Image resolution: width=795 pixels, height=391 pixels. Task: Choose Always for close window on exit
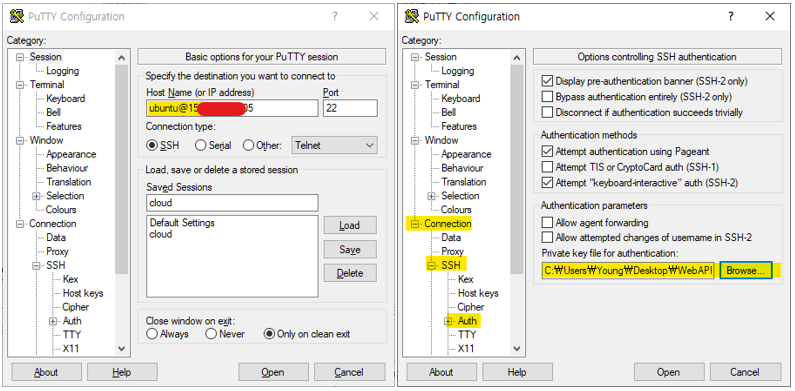pyautogui.click(x=152, y=334)
